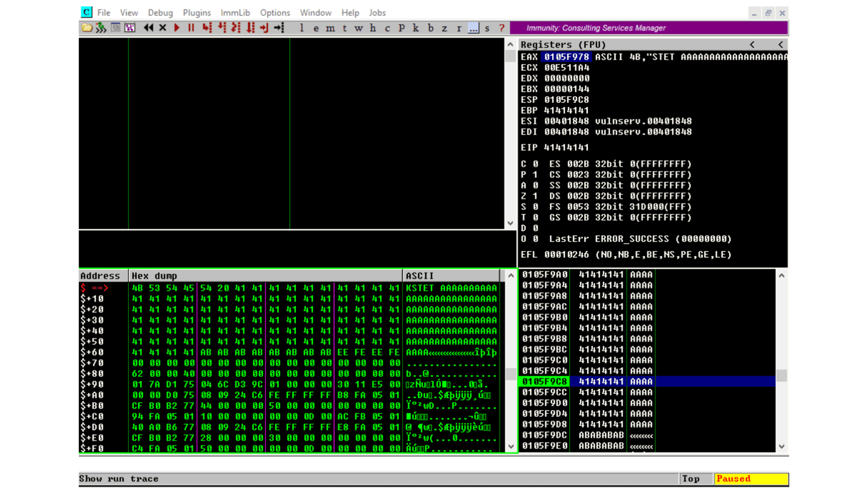Viewport: 868px width, 488px height.
Task: Click the Step into toolbar icon
Action: coord(207,28)
